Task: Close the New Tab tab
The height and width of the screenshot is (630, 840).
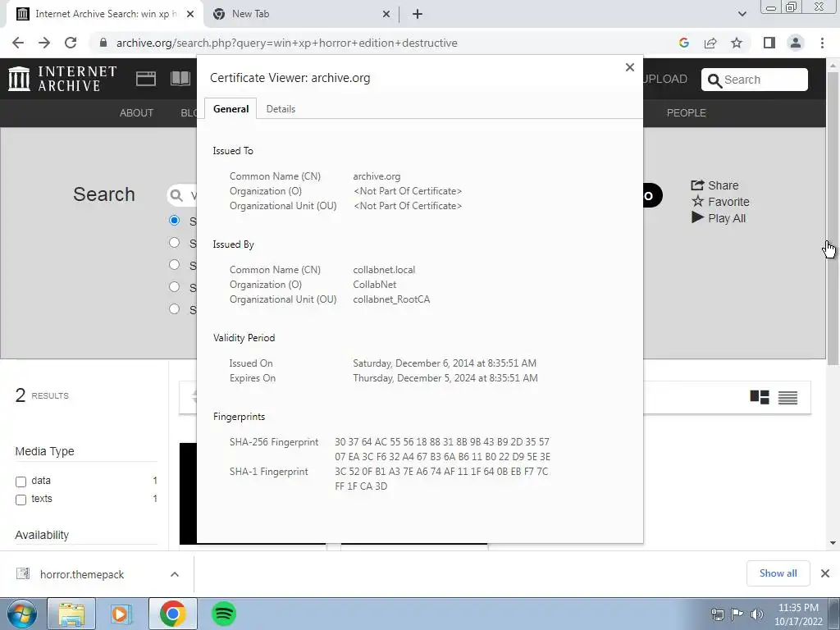Action: click(x=386, y=15)
